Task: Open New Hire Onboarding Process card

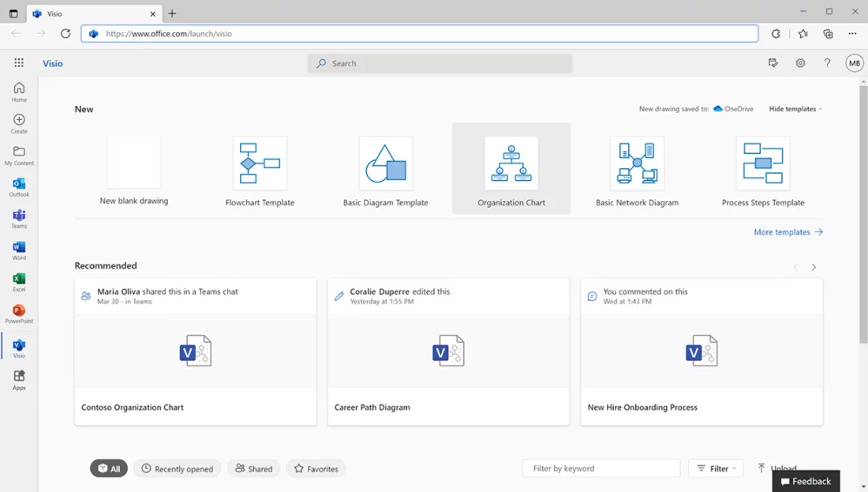Action: pyautogui.click(x=702, y=352)
